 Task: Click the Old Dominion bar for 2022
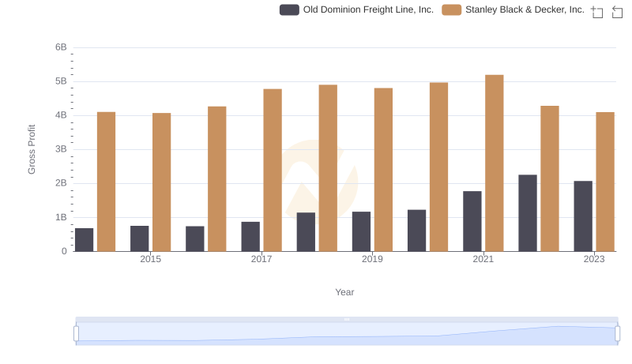(528, 213)
